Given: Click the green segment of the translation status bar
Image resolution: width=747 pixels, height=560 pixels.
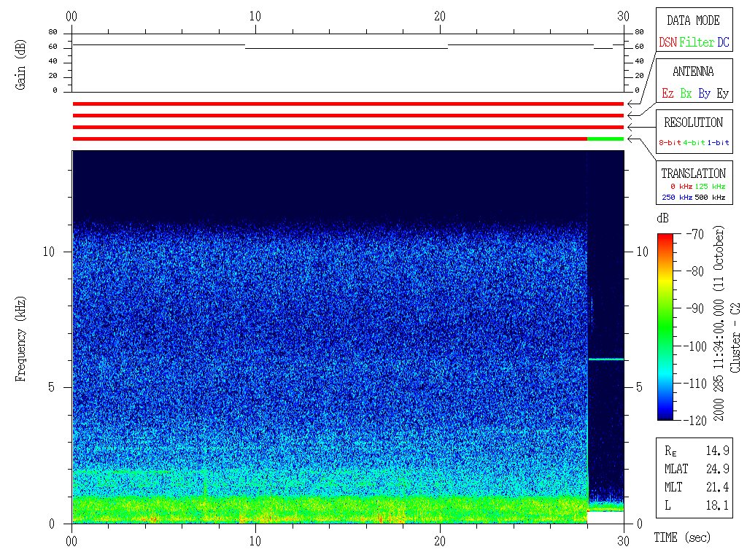Looking at the screenshot, I should click(605, 139).
